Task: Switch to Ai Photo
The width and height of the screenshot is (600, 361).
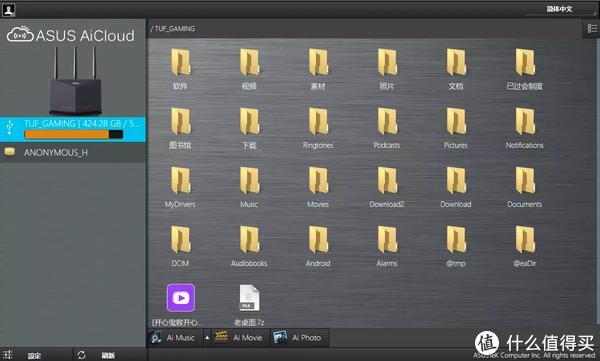Action: (x=299, y=338)
